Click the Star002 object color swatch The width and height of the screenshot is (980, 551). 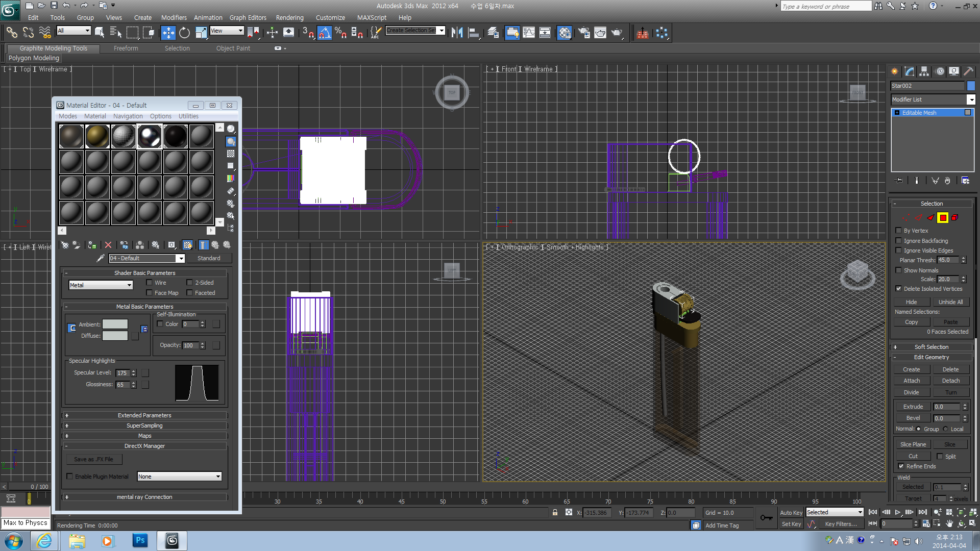tap(971, 86)
